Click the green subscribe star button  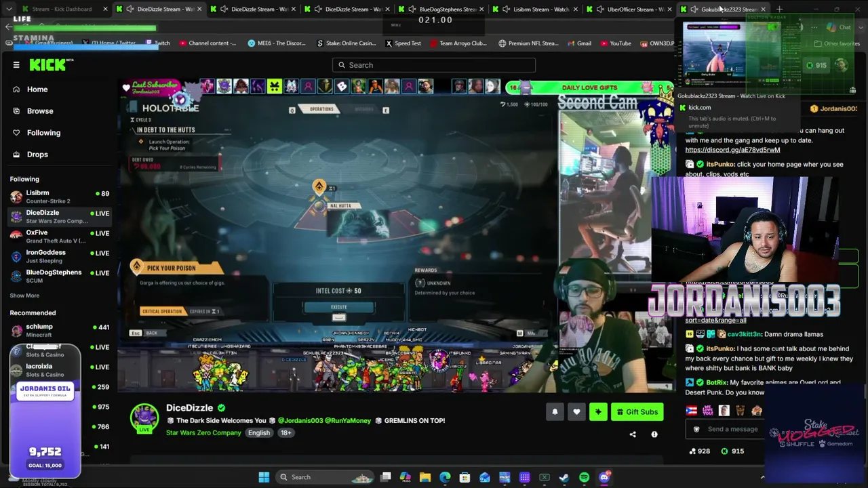(598, 411)
